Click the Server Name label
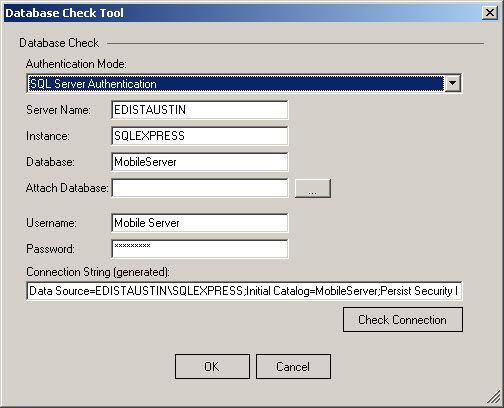 58,110
